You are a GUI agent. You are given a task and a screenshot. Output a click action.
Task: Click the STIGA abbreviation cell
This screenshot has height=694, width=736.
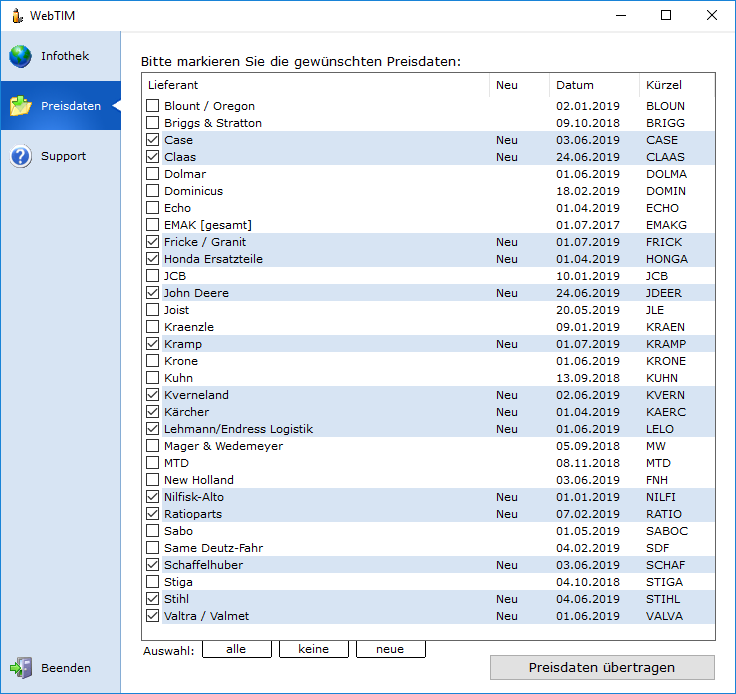[664, 582]
